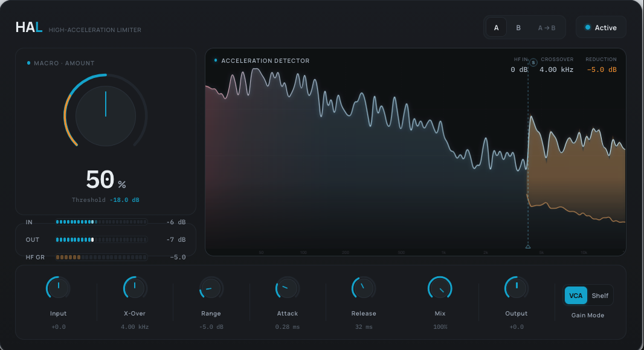The height and width of the screenshot is (350, 644).
Task: Click the X-Over 4.00 kHz value field
Action: (135, 327)
